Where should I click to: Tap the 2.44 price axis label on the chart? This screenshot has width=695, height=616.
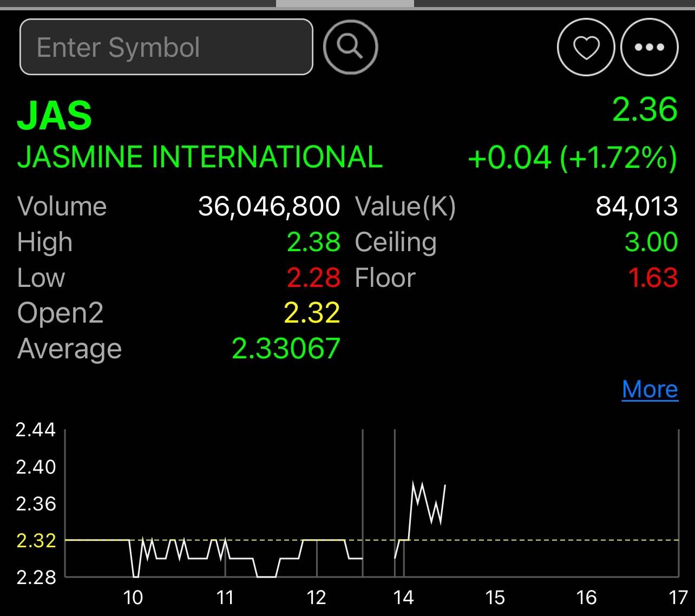pos(36,430)
